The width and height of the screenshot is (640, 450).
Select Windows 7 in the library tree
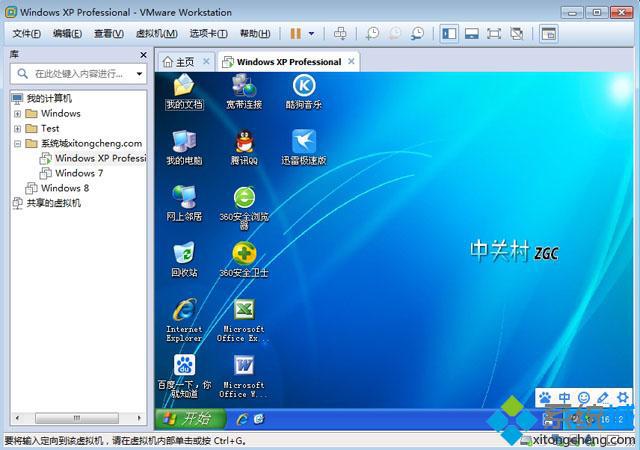tap(71, 173)
